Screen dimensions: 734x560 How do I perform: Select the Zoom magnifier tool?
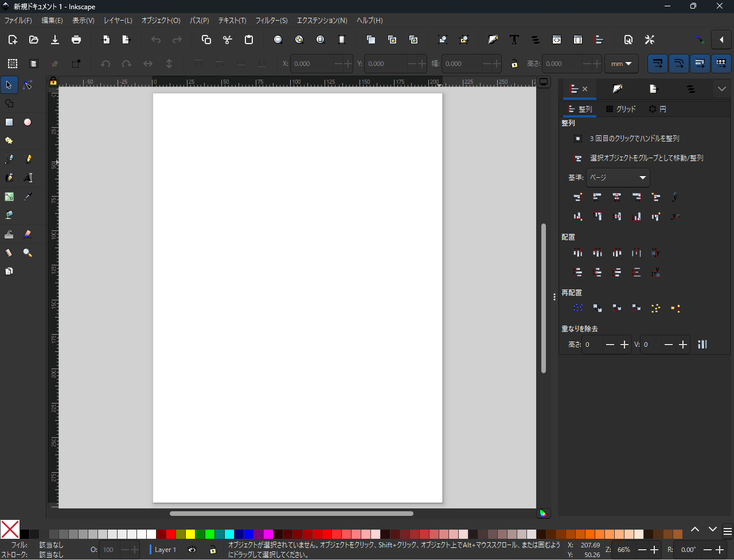pos(28,253)
